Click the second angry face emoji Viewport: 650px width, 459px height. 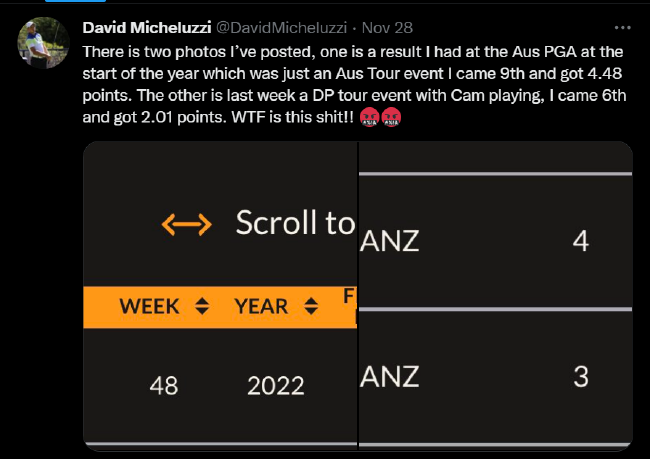391,117
